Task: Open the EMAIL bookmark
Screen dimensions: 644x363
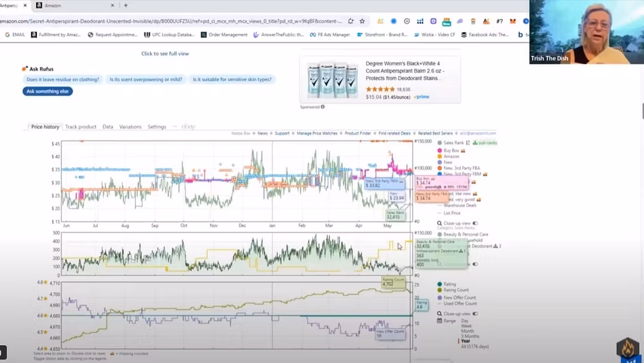Action: (x=15, y=35)
